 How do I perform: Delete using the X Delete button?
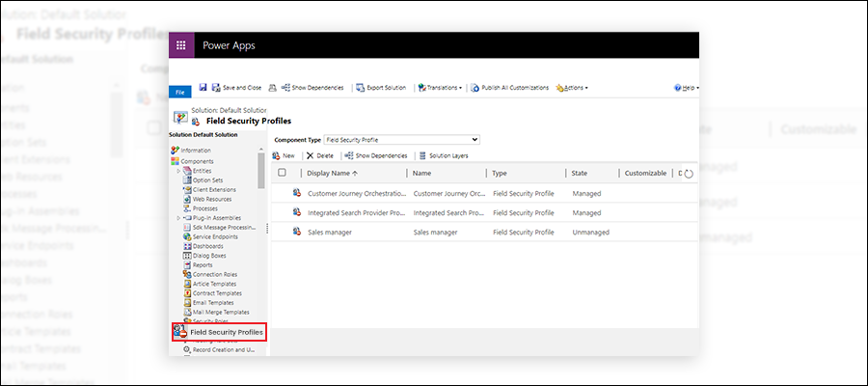[320, 155]
